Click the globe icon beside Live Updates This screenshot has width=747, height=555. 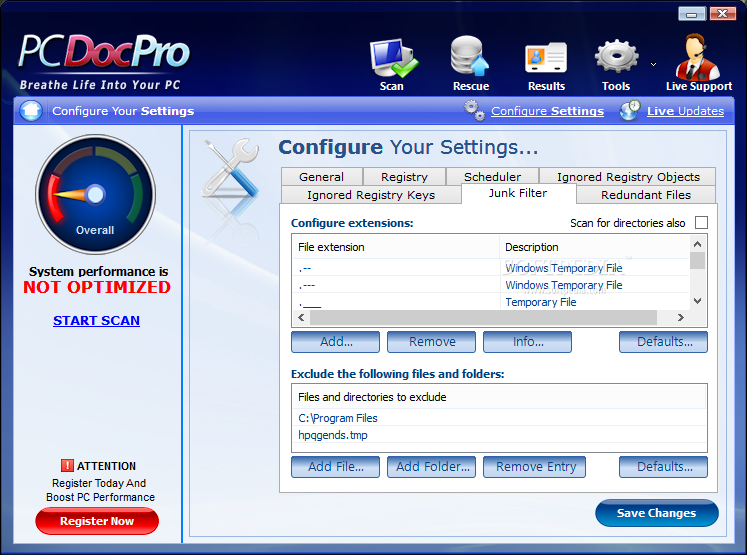(x=630, y=111)
